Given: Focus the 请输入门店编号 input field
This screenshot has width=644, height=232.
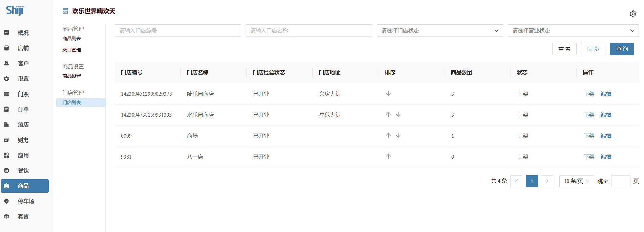Looking at the screenshot, I should click(x=178, y=30).
